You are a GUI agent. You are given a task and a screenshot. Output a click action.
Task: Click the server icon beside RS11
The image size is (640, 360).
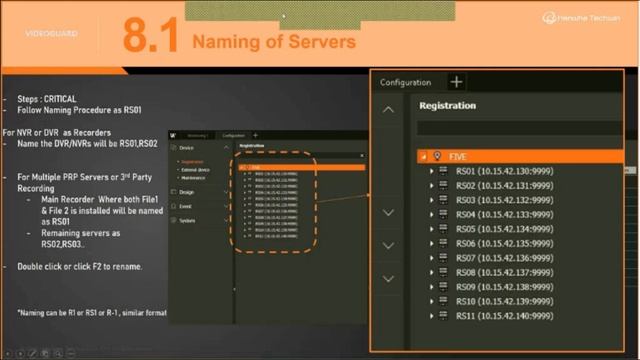[443, 316]
